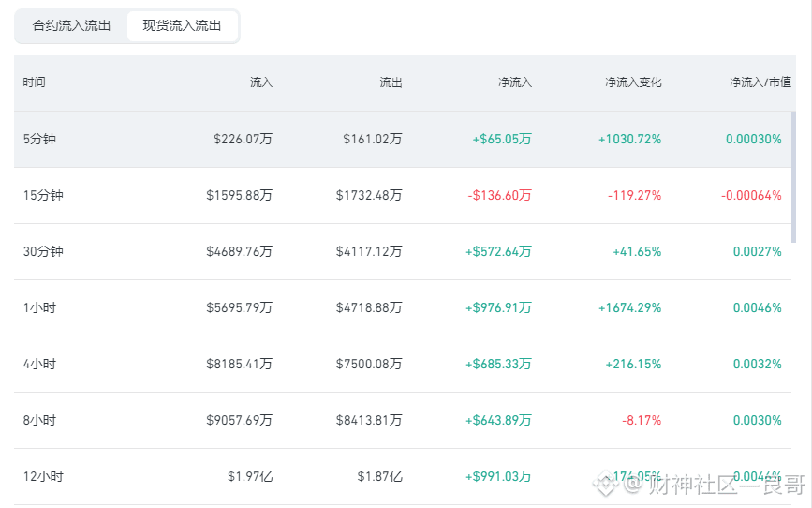Sort by 流入 column header
Viewport: 812px width, 508px height.
coord(261,82)
